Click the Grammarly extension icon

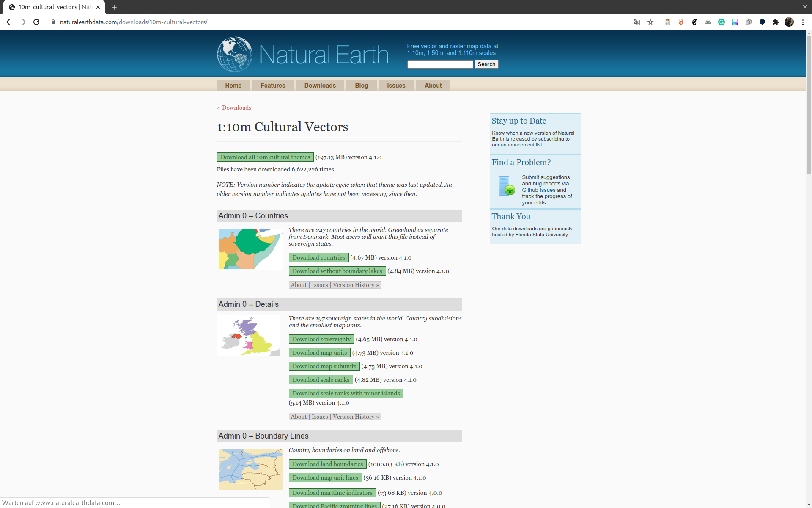click(x=721, y=22)
